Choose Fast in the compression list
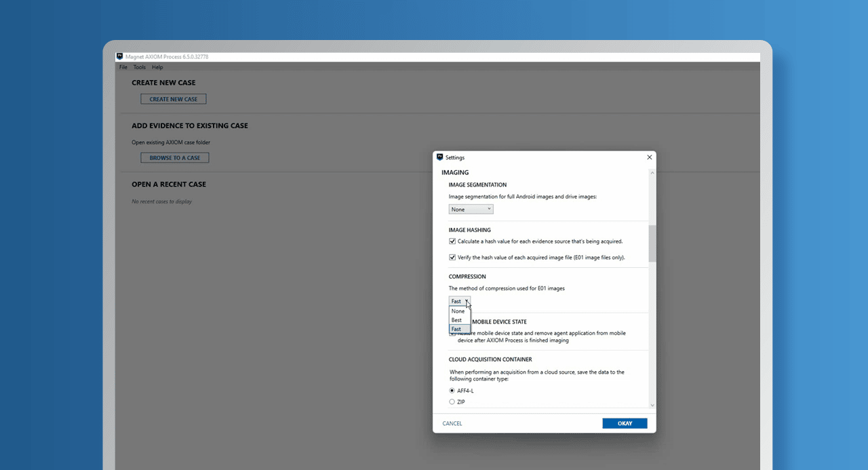Screen dimensions: 868x470 pos(456,329)
